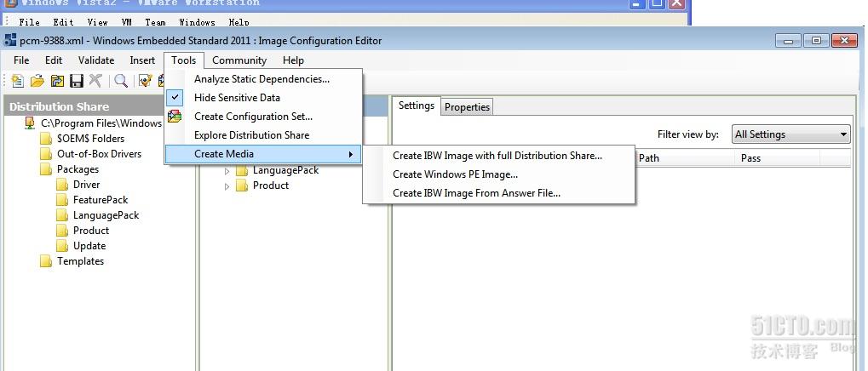This screenshot has width=868, height=371.
Task: Click the Validate checkmark toolbar icon
Action: [146, 81]
